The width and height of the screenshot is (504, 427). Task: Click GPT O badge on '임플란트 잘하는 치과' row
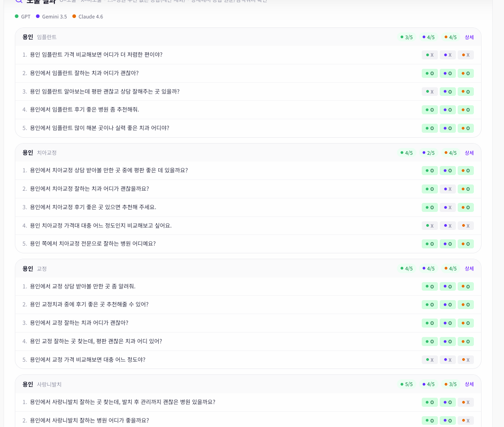(x=429, y=73)
